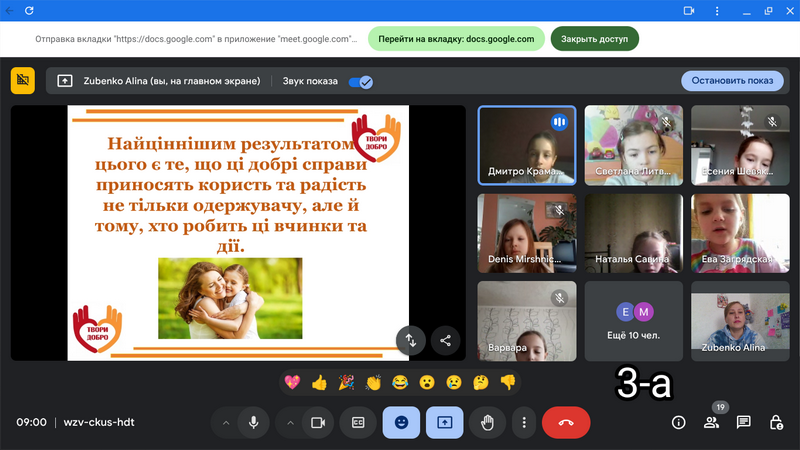
Task: Open the chat panel icon
Action: pos(743,422)
